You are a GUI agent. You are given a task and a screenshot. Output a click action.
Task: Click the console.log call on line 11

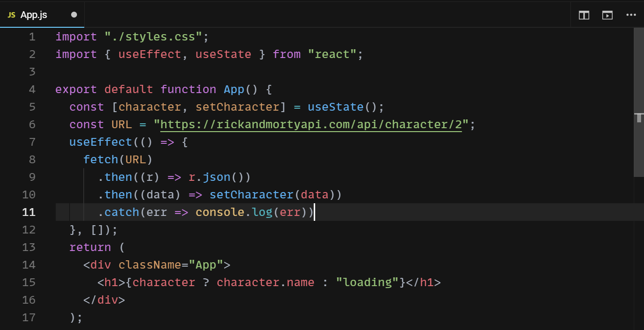coord(233,212)
